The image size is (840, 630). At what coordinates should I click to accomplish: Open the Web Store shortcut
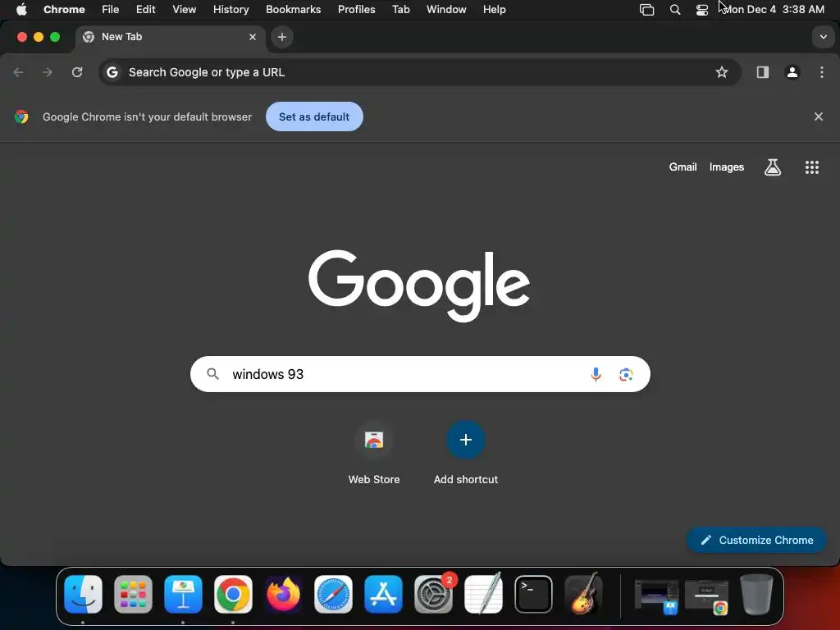coord(374,453)
